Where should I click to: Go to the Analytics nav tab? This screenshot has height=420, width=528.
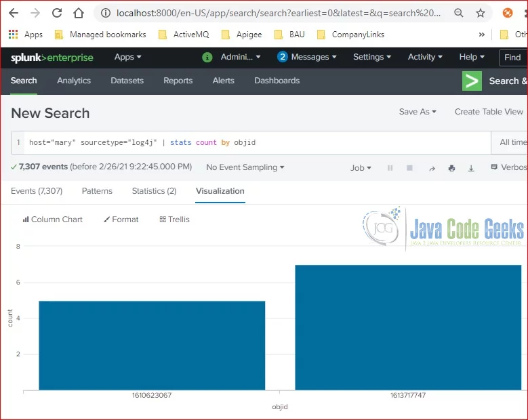[x=74, y=81]
